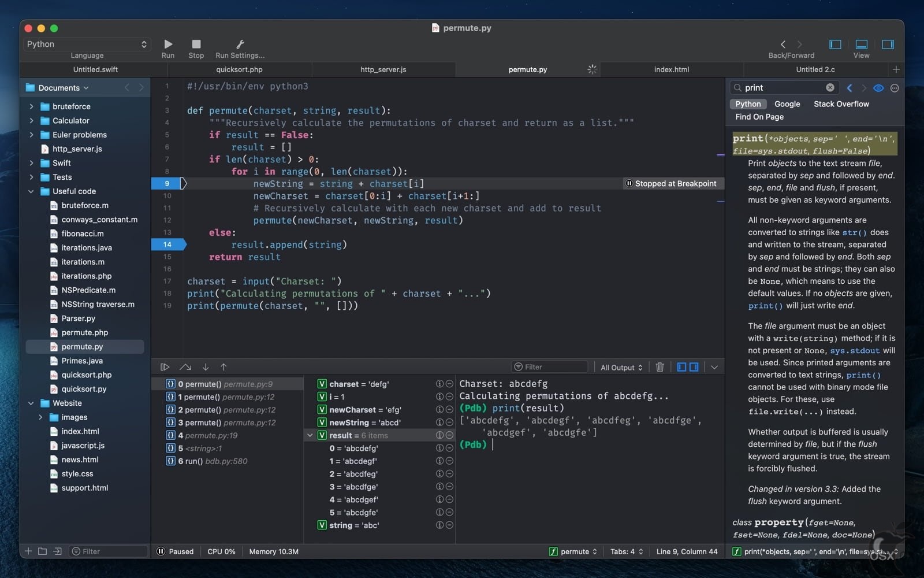Click the console Filter field

click(549, 367)
